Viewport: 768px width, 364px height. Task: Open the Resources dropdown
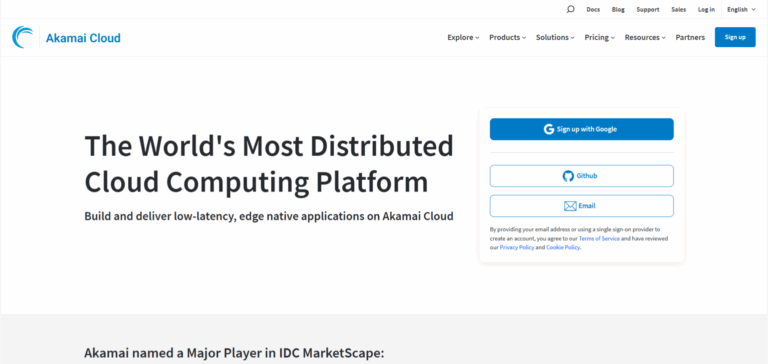[645, 37]
